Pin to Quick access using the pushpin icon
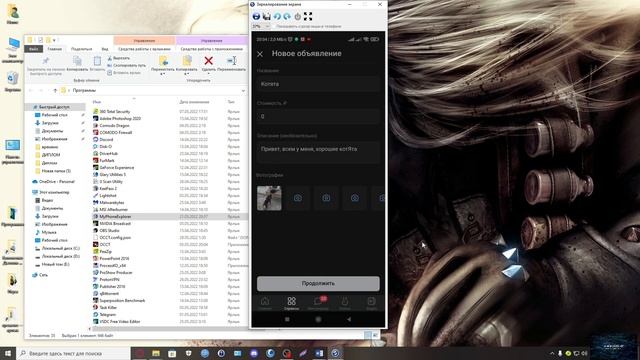Image resolution: width=640 pixels, height=360 pixels. click(x=46, y=61)
